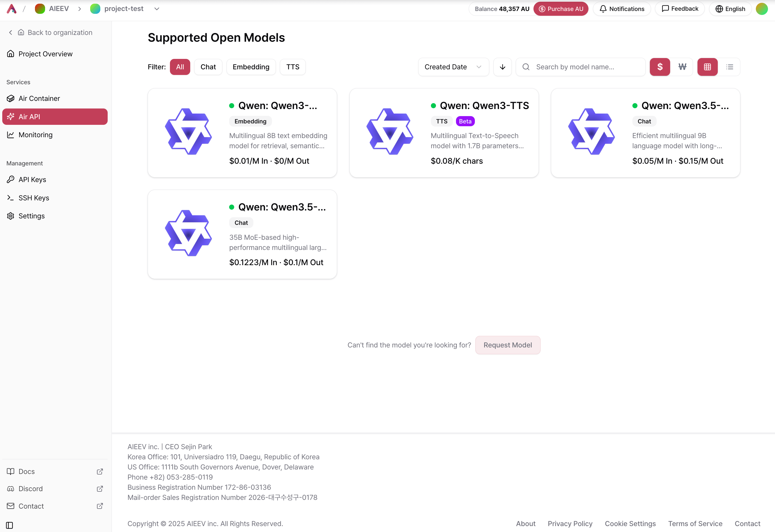Click the Qwen logo on Embedding card
The width and height of the screenshot is (775, 532).
coord(189,131)
